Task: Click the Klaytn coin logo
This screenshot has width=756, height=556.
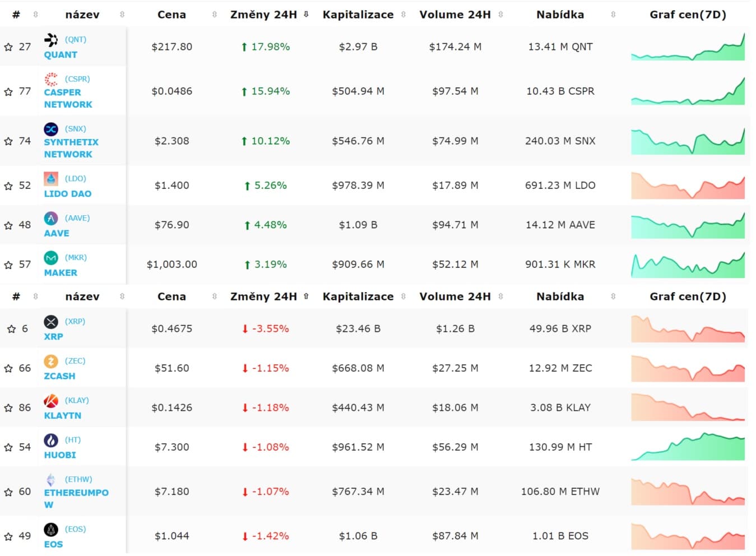Action: [51, 401]
